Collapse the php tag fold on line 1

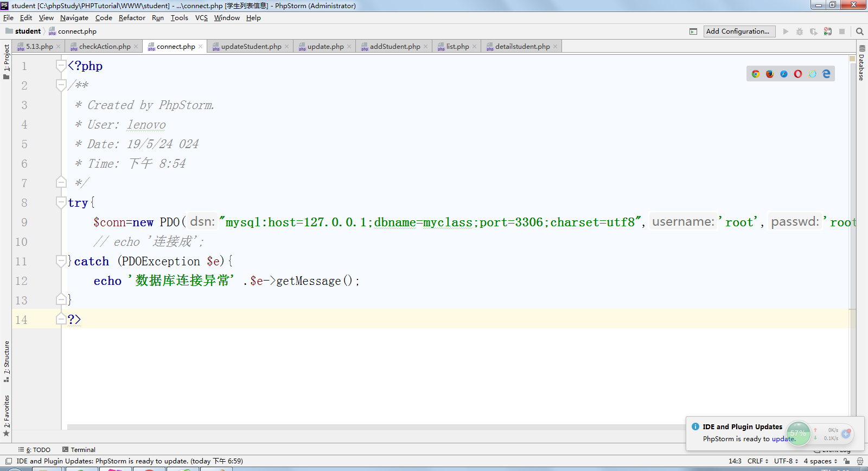coord(61,66)
